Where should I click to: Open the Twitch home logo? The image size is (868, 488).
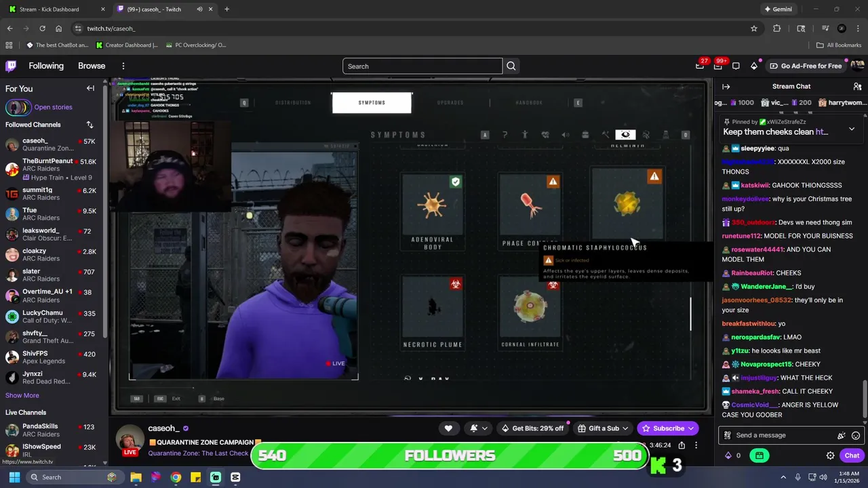[11, 66]
